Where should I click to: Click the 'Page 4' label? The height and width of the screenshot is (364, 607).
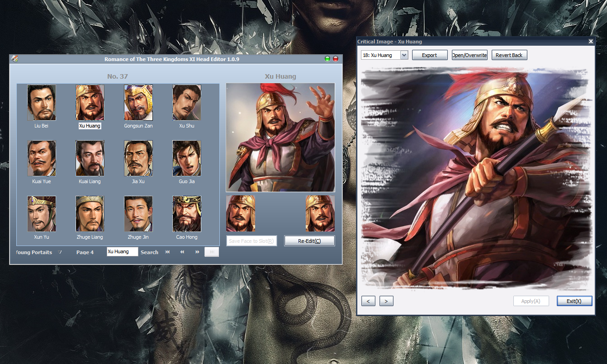[x=85, y=252]
